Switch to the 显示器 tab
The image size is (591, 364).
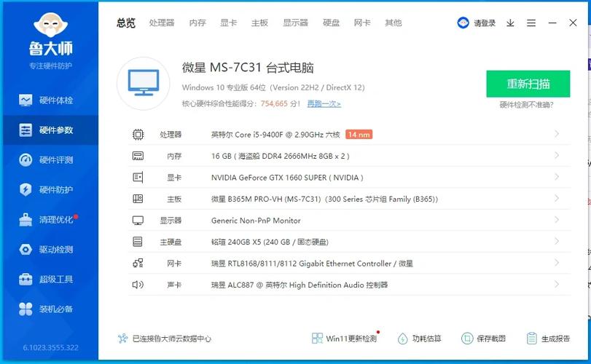pyautogui.click(x=295, y=23)
